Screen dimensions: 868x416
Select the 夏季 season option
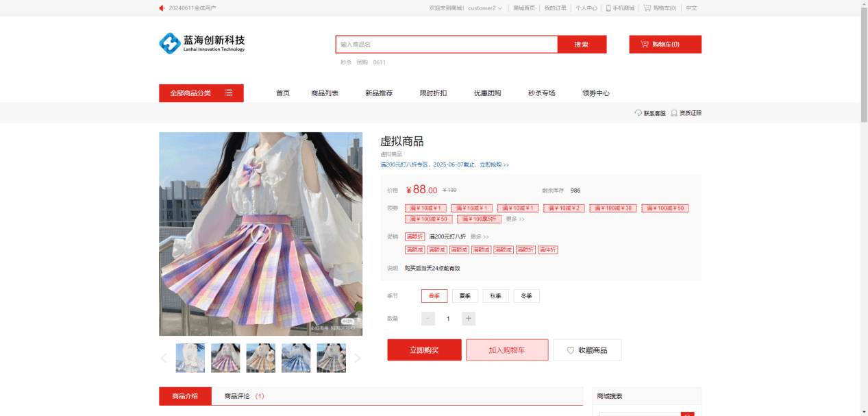[465, 296]
